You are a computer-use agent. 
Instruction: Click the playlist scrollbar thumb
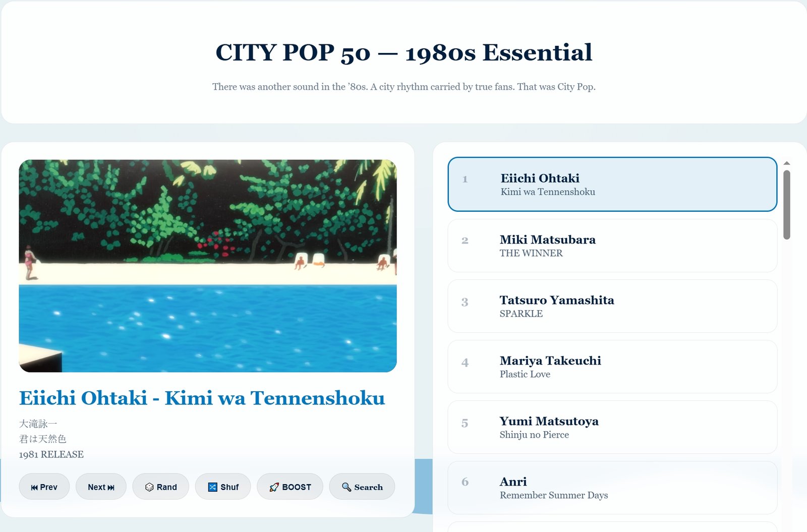coord(786,204)
